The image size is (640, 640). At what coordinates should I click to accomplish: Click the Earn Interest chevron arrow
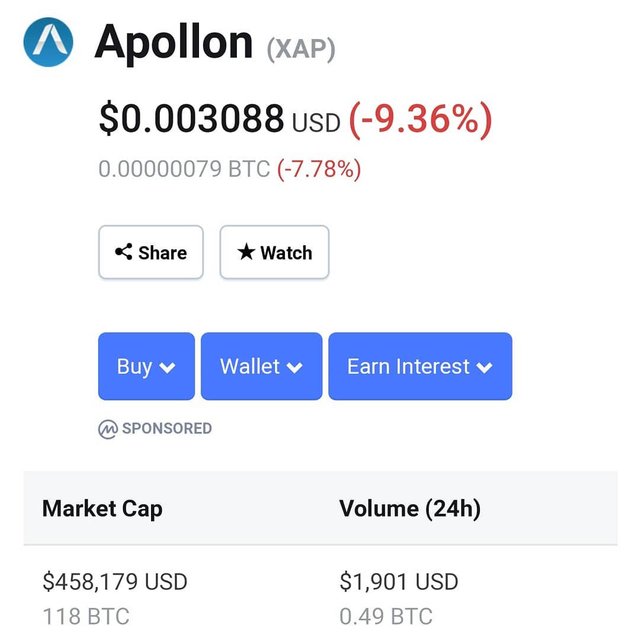tap(485, 367)
